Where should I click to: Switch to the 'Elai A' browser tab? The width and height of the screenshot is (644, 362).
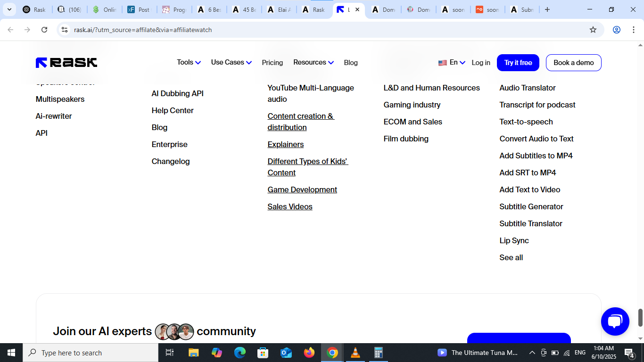pos(279,9)
